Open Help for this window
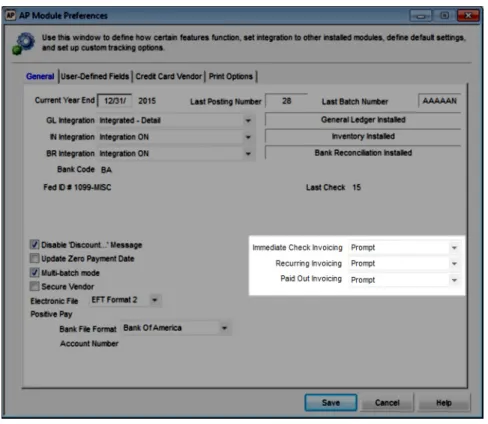The width and height of the screenshot is (488, 424). 444,403
